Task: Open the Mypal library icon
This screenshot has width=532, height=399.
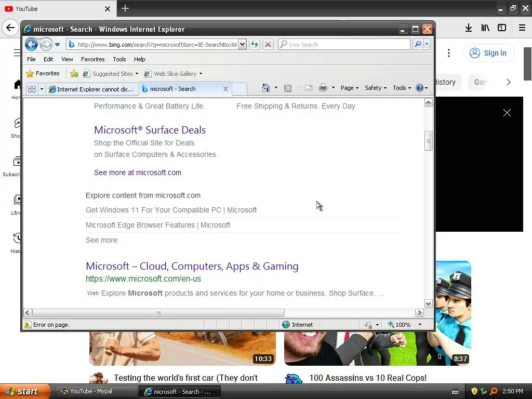Action: point(485,28)
